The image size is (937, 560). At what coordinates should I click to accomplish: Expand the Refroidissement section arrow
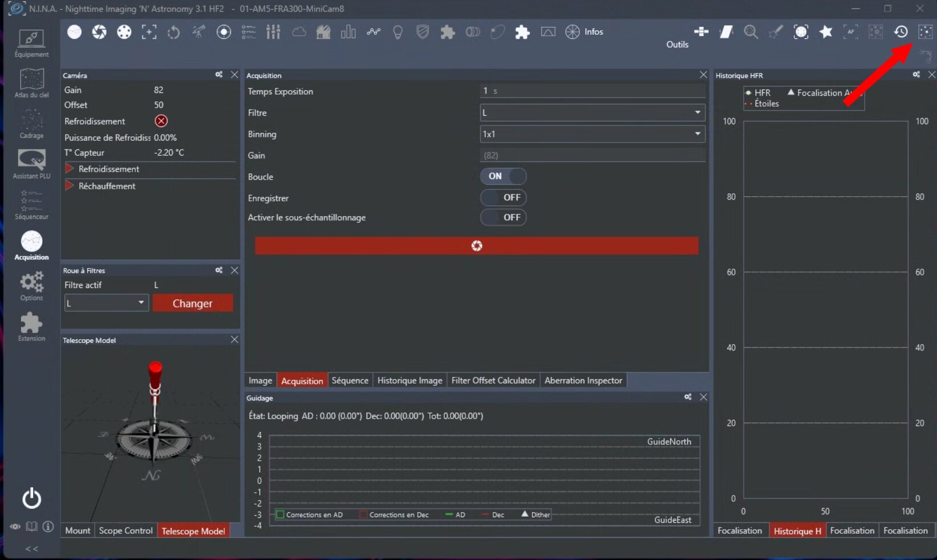70,169
